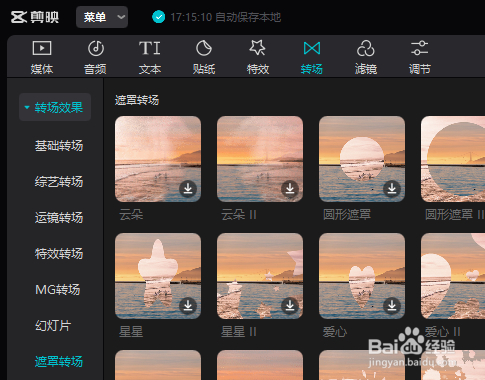Click the auto-save green checkmark icon
The image size is (485, 380).
159,17
